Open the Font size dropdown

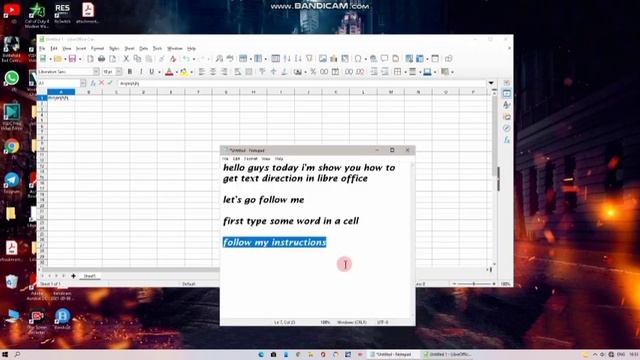click(x=119, y=72)
